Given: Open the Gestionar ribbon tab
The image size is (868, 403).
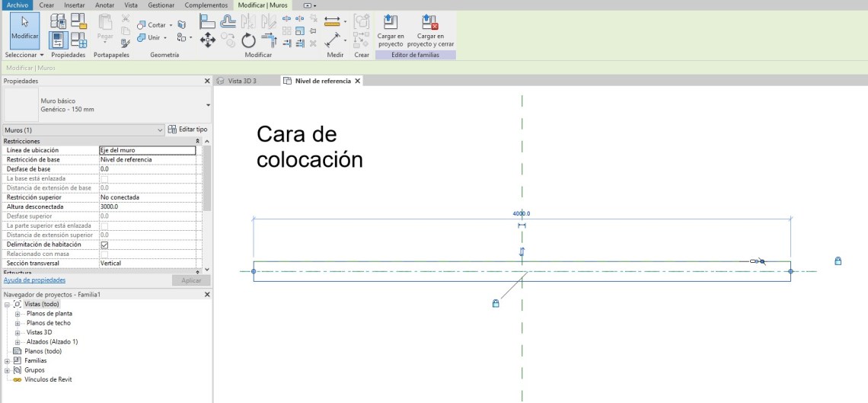Looking at the screenshot, I should (161, 5).
